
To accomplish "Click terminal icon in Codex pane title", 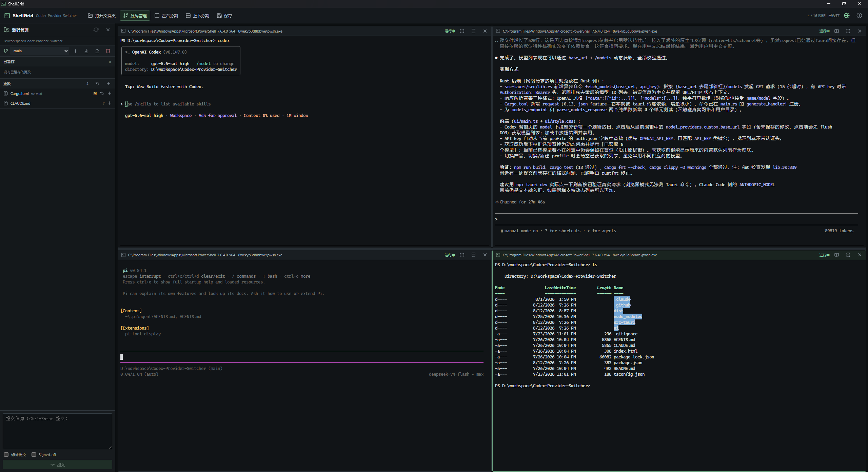I will pyautogui.click(x=123, y=31).
